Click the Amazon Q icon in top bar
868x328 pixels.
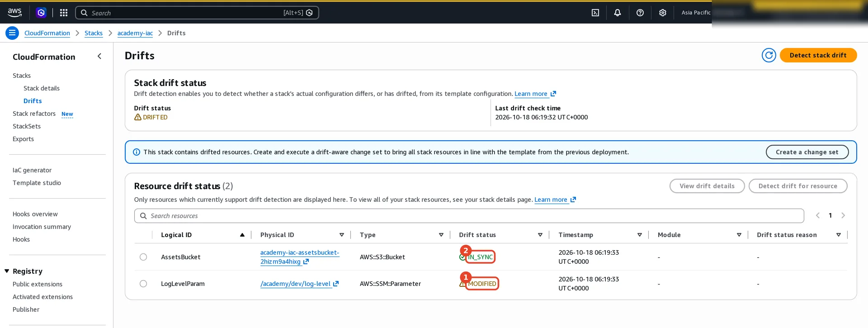pos(41,13)
